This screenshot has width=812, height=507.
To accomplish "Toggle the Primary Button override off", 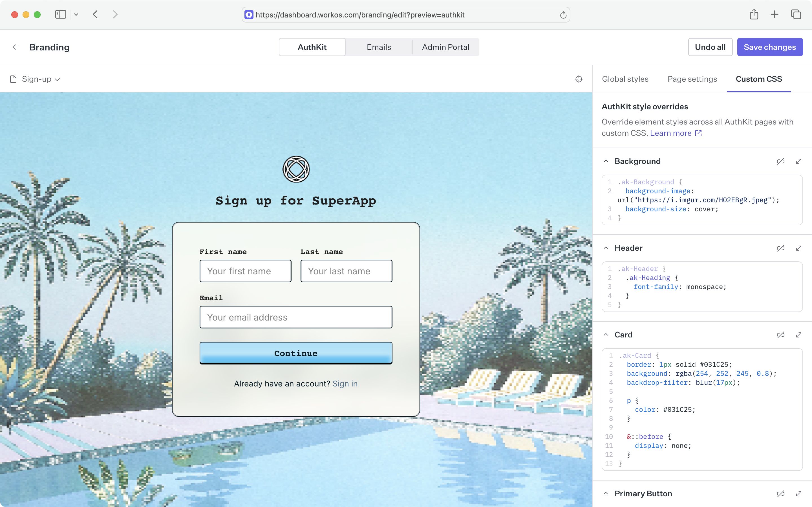I will [x=781, y=493].
